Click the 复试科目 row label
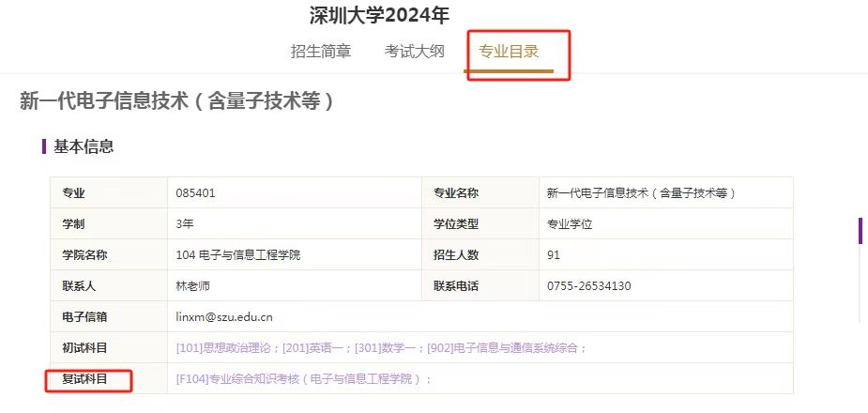The image size is (868, 413). (85, 379)
